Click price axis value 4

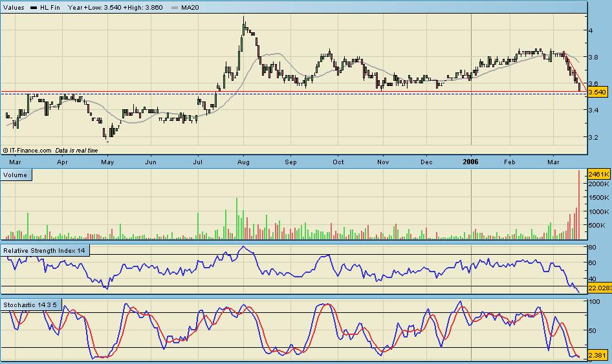point(591,30)
